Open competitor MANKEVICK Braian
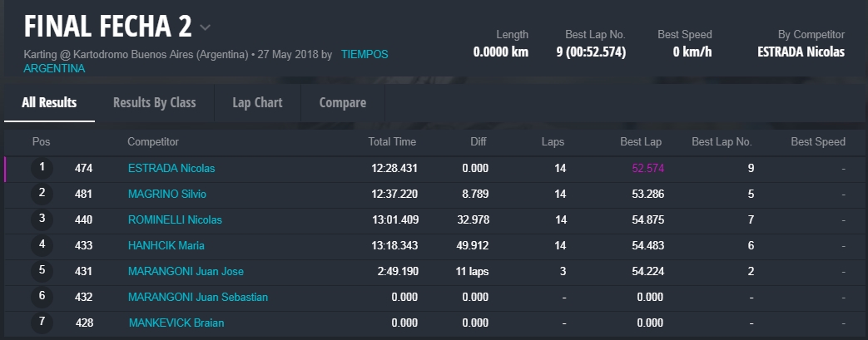 pos(176,323)
